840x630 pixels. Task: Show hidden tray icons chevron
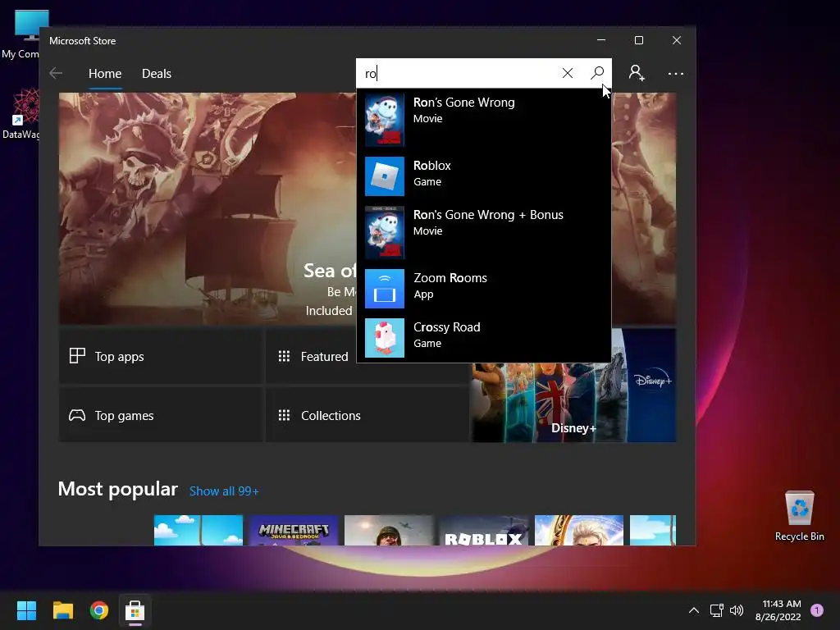click(x=694, y=610)
